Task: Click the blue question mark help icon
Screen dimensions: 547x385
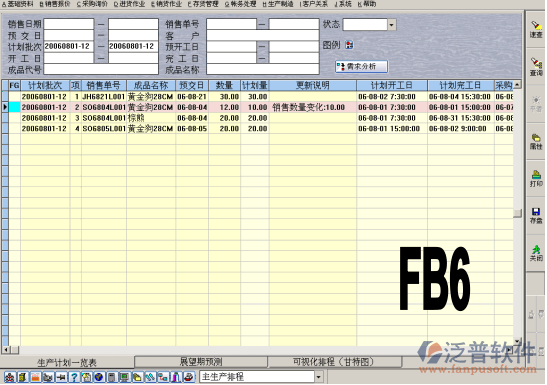Action: click(74, 377)
